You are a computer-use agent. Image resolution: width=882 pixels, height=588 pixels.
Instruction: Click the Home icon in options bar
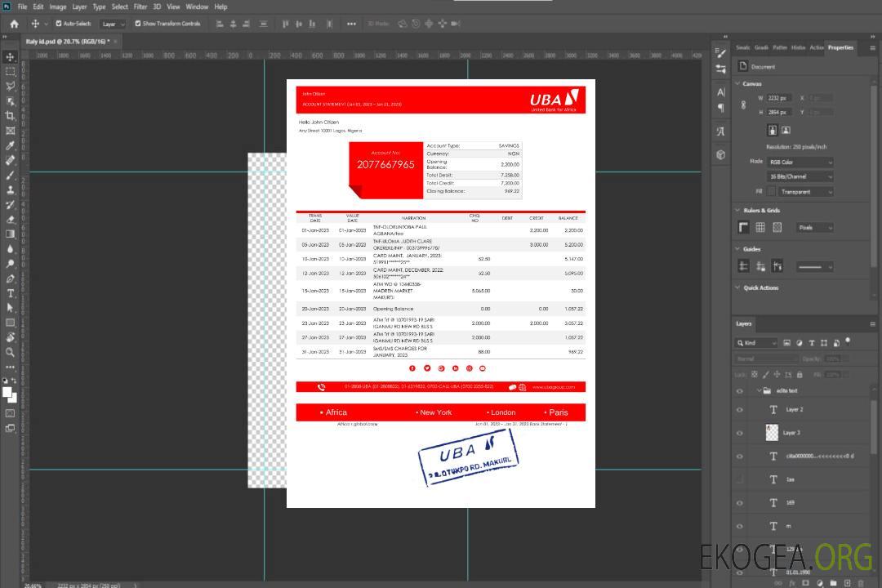(14, 24)
